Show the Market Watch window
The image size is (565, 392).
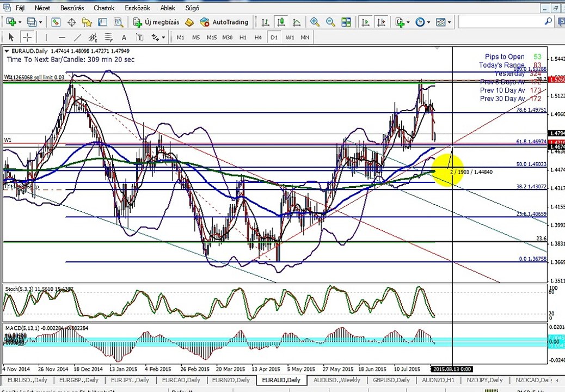tap(56, 22)
